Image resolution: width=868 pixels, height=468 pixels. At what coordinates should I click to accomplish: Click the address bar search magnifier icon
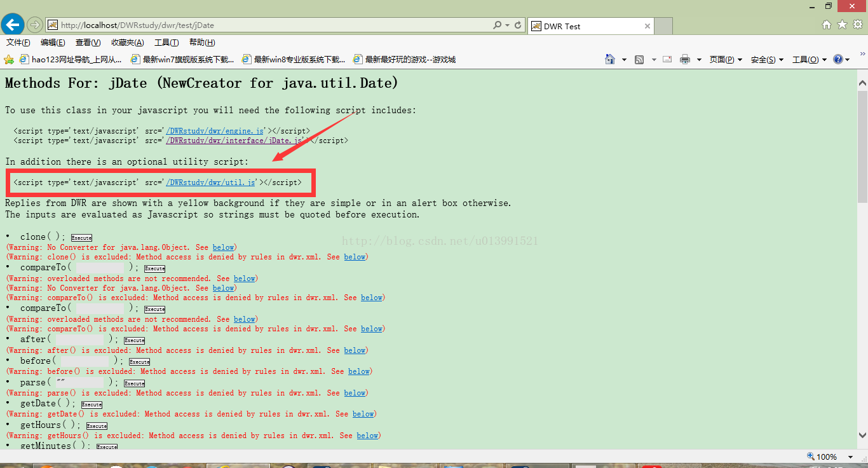[497, 25]
